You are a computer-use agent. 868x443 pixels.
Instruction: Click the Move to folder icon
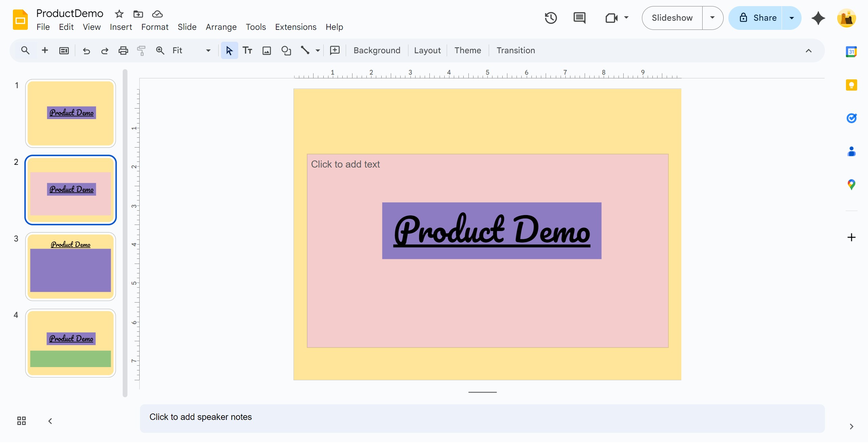click(x=138, y=14)
